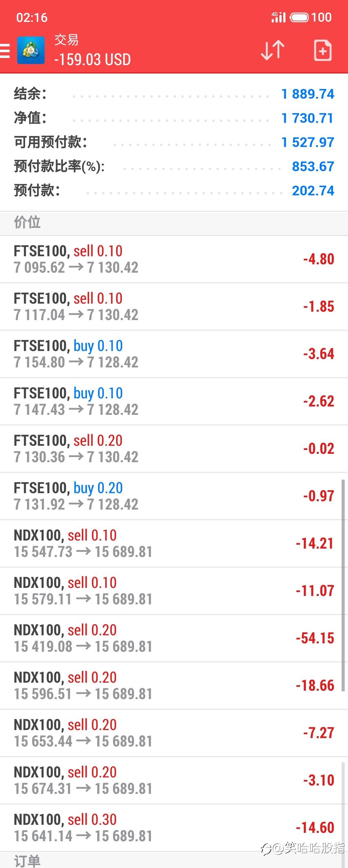This screenshot has width=348, height=868.
Task: Tap the 结余 balance value 1 889.74
Action: pos(308,94)
